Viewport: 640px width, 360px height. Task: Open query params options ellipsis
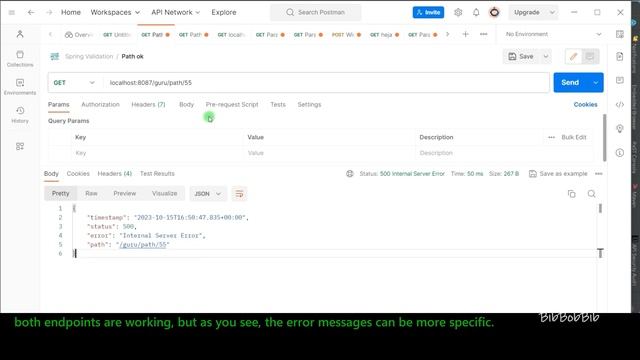click(x=551, y=138)
